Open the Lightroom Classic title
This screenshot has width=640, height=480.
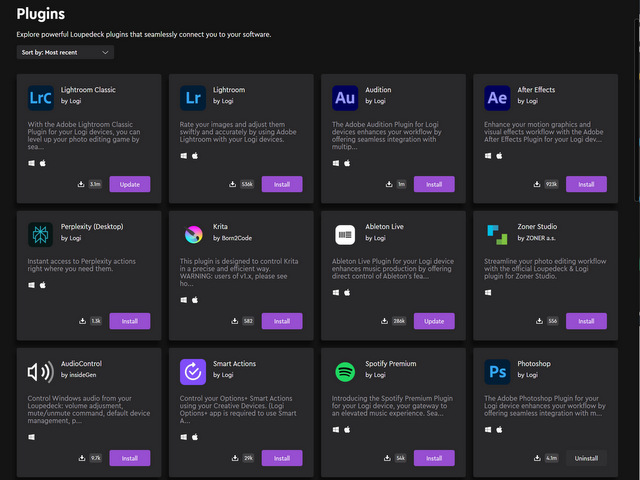pos(88,90)
